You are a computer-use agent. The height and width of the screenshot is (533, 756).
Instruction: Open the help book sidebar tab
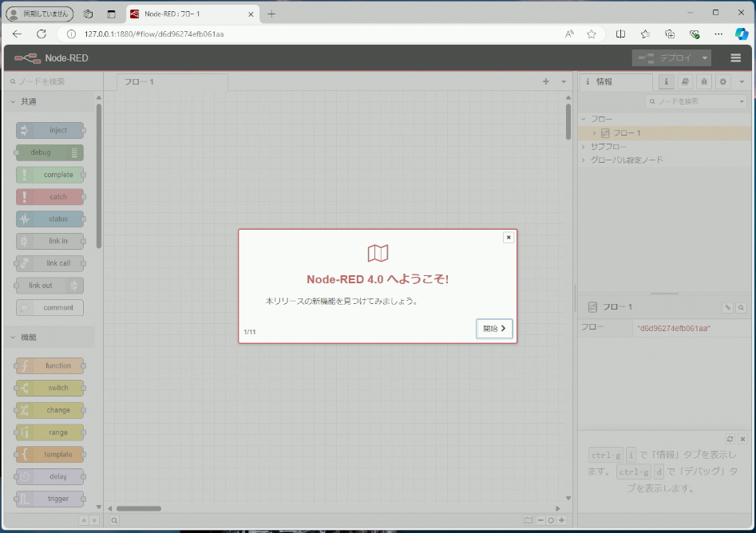[x=685, y=82]
